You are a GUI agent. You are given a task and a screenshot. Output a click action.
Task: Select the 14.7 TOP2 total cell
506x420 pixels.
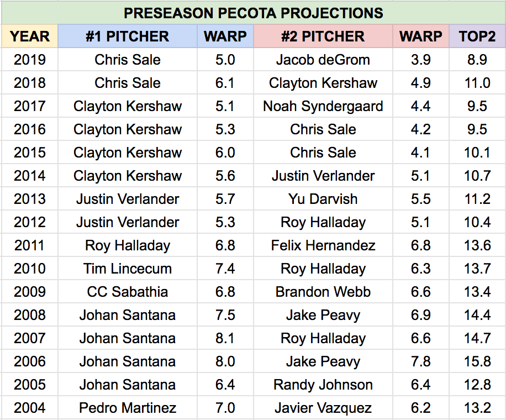click(477, 338)
